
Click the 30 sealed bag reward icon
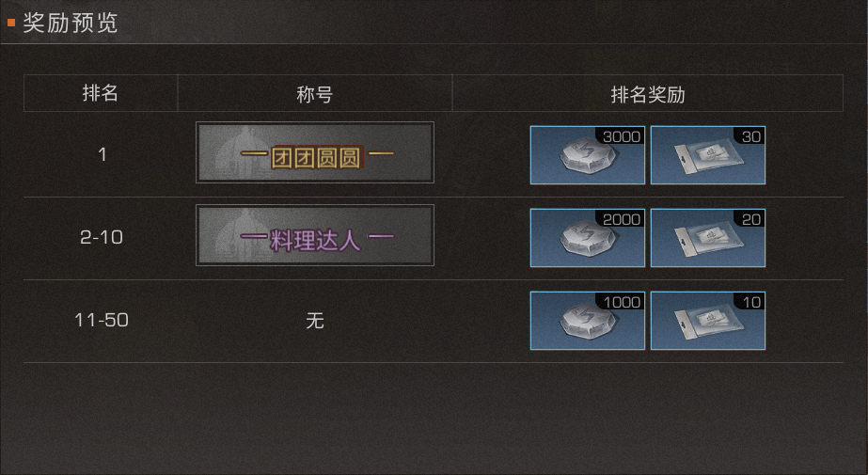click(708, 155)
